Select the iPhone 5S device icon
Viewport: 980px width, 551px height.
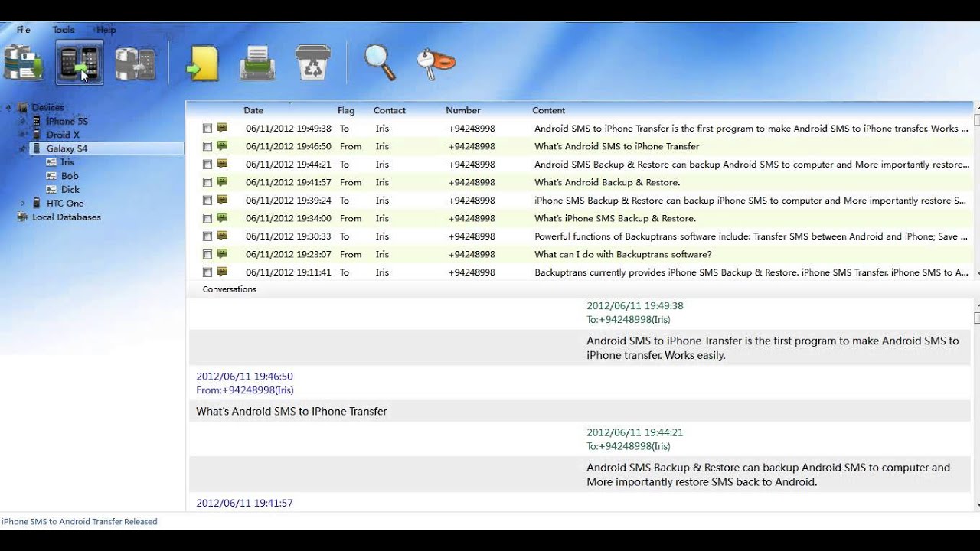pyautogui.click(x=36, y=121)
